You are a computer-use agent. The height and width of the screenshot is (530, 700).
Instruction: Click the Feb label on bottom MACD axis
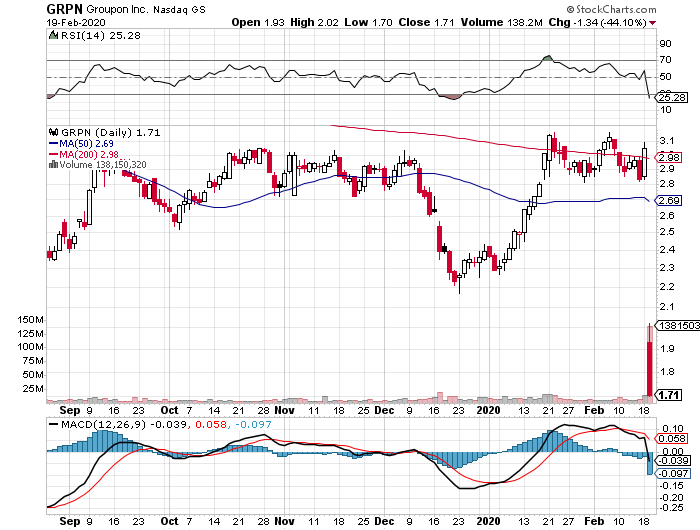(594, 521)
